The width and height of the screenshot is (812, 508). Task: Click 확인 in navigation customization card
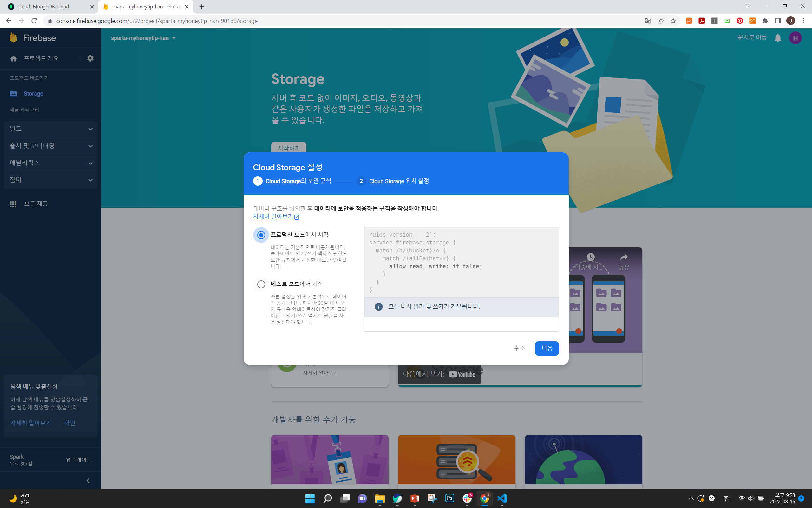tap(69, 423)
